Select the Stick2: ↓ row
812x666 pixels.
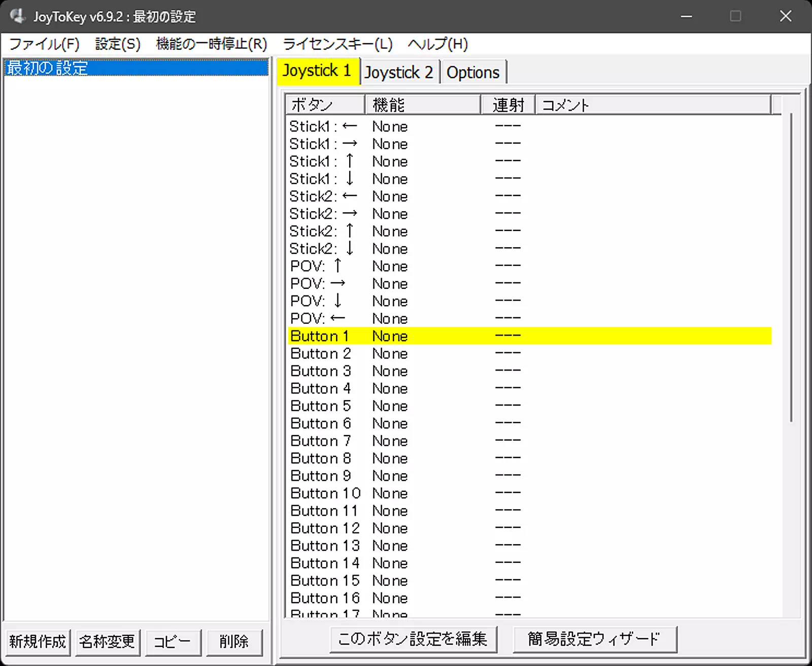pyautogui.click(x=530, y=249)
